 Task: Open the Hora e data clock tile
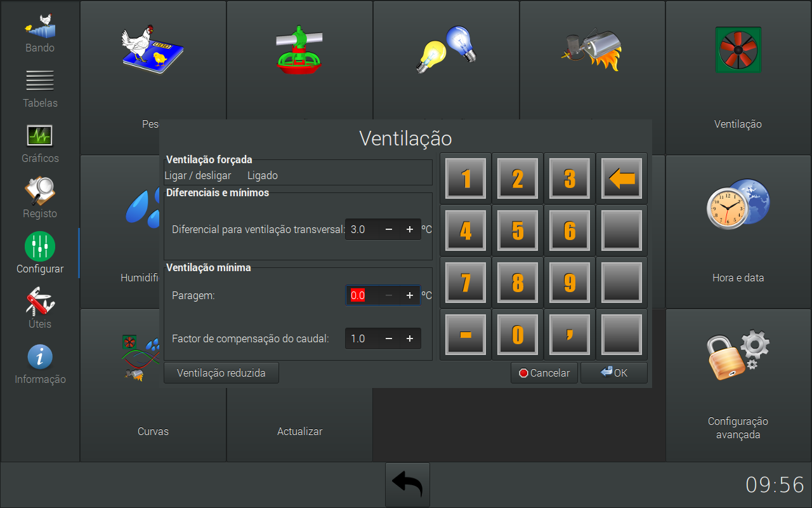tap(738, 231)
